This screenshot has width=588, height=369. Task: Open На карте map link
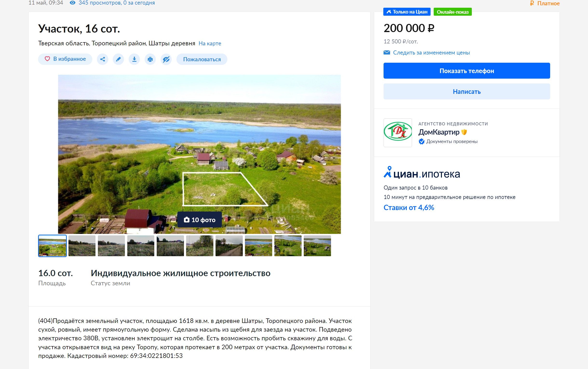[x=210, y=43]
